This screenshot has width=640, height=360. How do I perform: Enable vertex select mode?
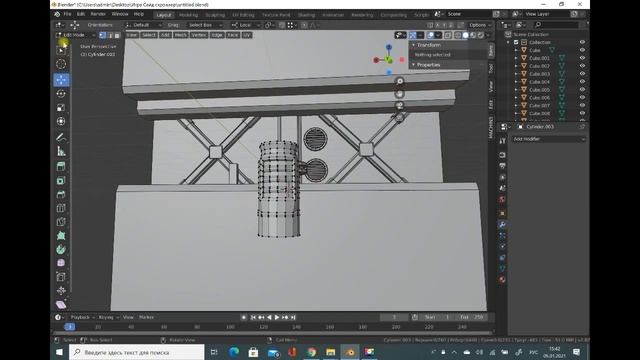102,35
